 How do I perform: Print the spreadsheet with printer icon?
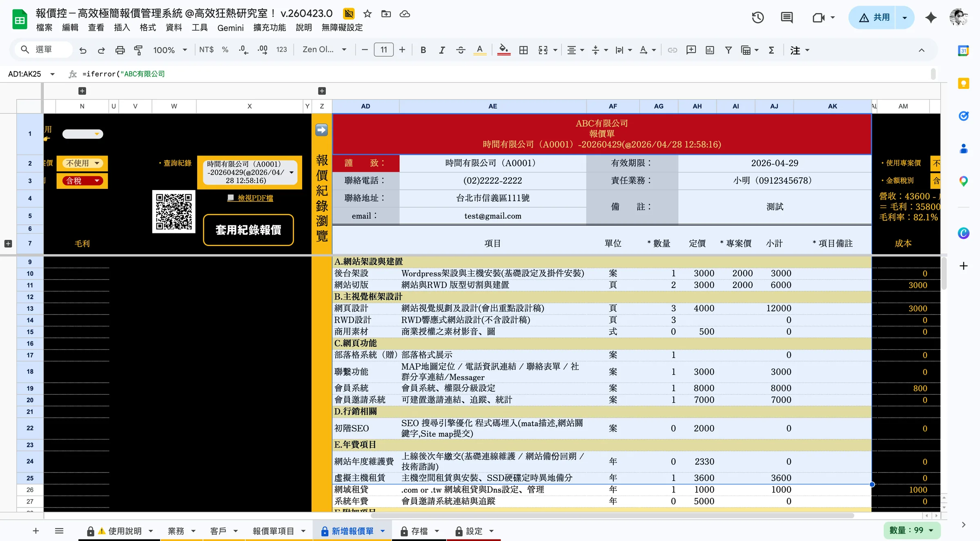pos(120,50)
